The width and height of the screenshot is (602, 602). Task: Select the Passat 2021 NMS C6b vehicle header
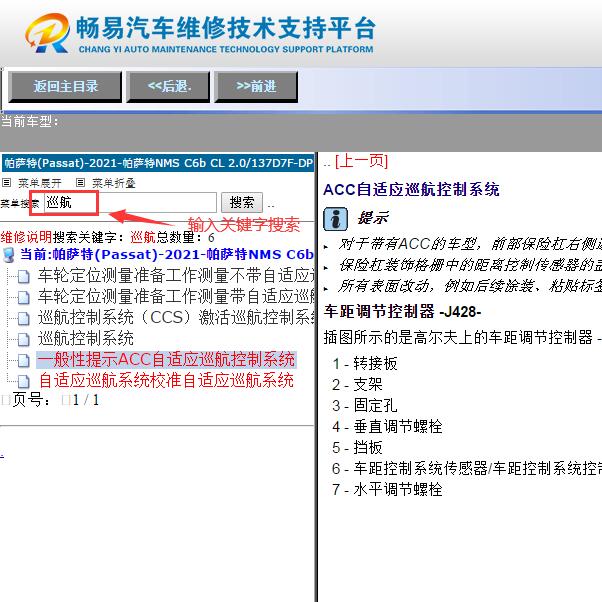click(x=158, y=163)
